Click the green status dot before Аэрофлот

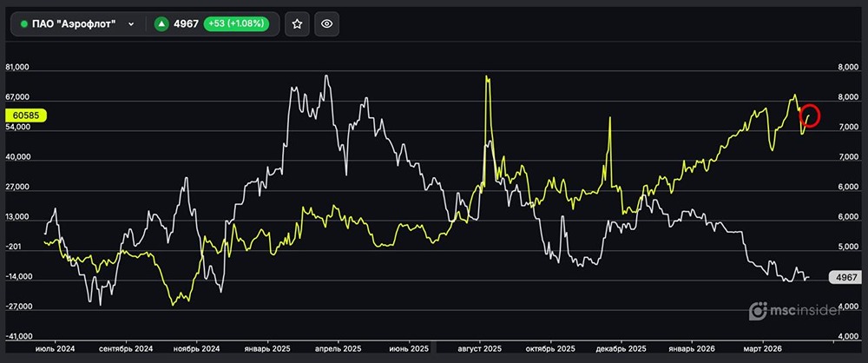pyautogui.click(x=24, y=24)
